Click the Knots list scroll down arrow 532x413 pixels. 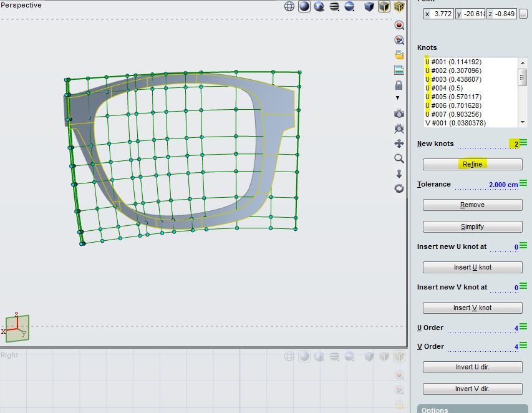pos(523,122)
